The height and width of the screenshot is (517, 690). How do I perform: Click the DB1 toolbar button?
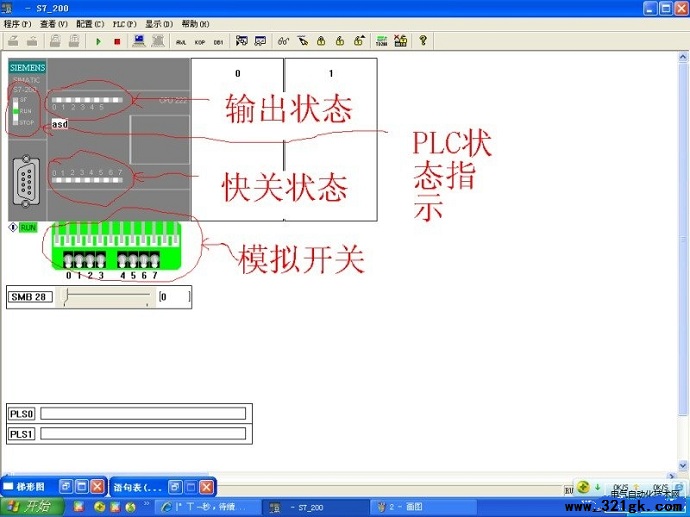218,42
